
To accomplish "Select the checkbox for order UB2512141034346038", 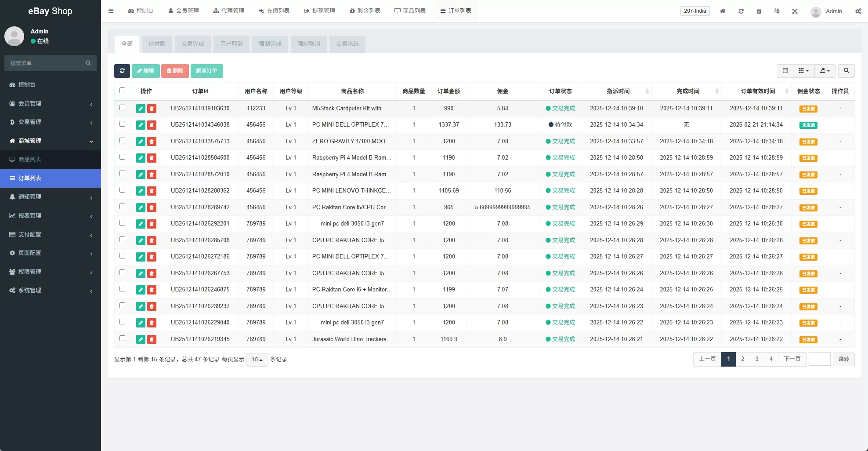I will coord(122,124).
